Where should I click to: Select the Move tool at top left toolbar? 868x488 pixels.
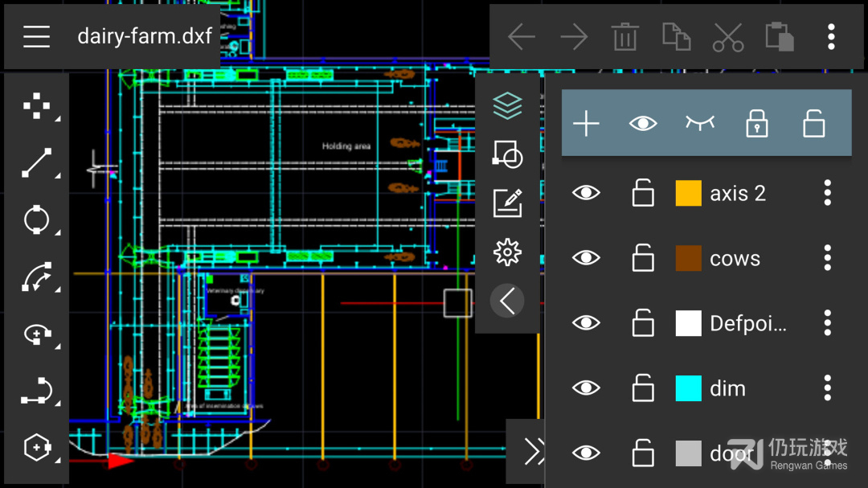point(36,106)
